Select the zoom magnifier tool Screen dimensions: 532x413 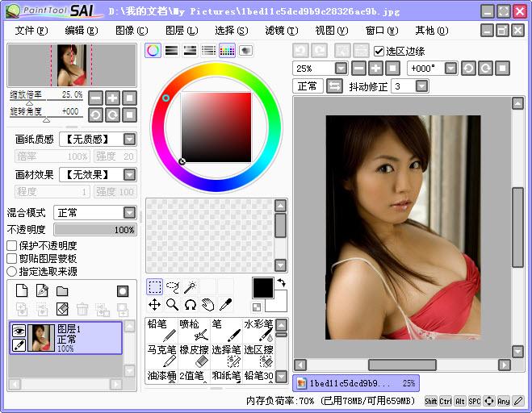(173, 304)
